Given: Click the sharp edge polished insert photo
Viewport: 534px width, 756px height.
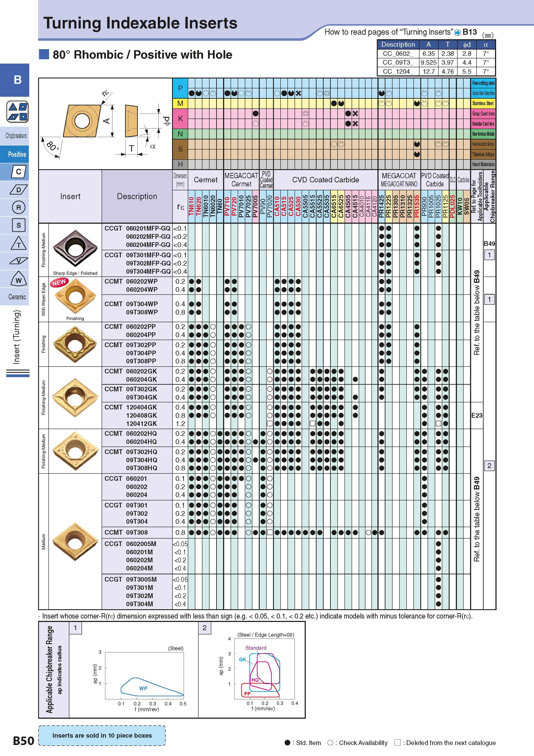Looking at the screenshot, I should (x=75, y=249).
